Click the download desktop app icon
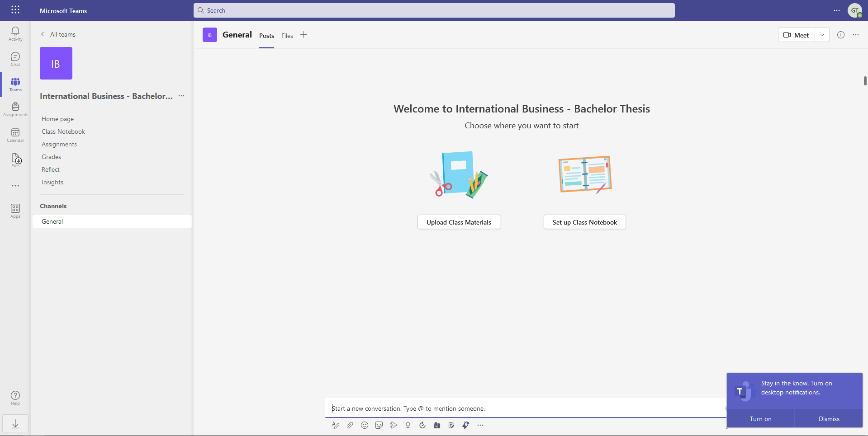 pos(15,424)
